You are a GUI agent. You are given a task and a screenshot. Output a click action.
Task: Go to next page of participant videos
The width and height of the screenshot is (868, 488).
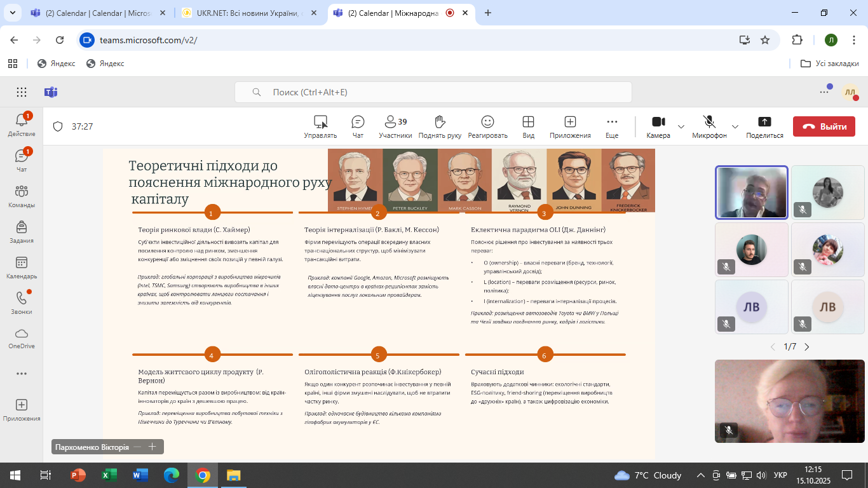tap(807, 347)
